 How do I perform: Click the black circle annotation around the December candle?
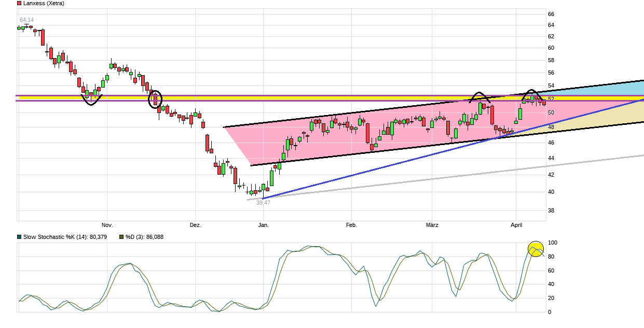pyautogui.click(x=154, y=98)
